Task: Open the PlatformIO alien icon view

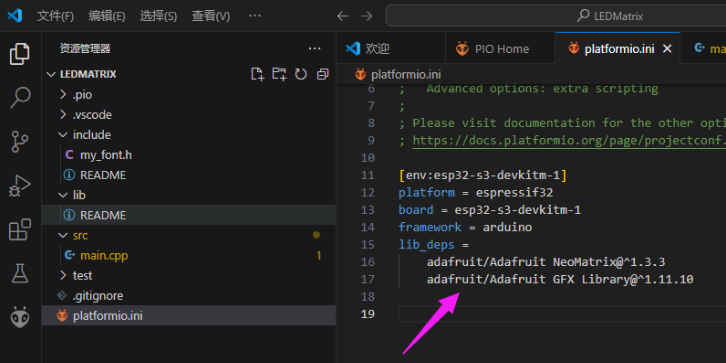Action: tap(20, 318)
